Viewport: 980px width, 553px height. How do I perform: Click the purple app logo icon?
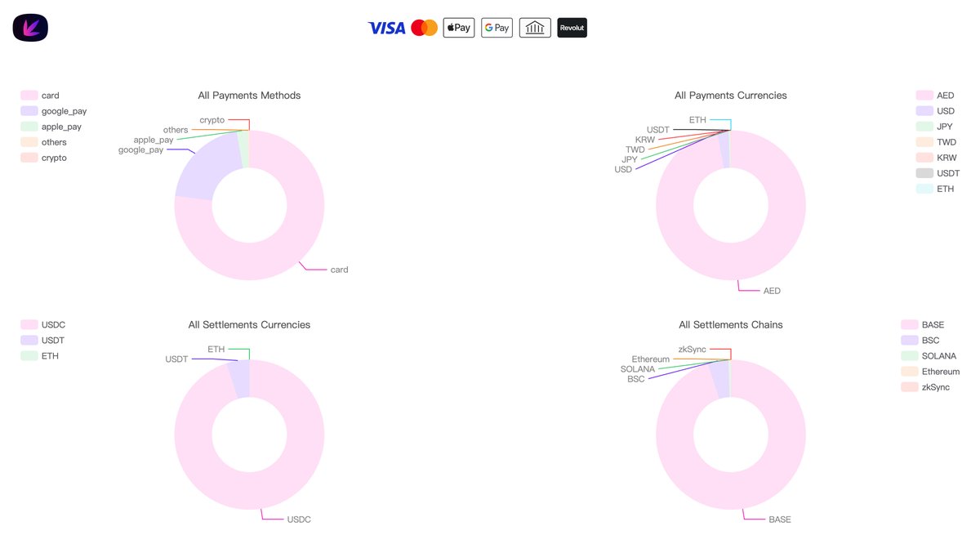30,28
